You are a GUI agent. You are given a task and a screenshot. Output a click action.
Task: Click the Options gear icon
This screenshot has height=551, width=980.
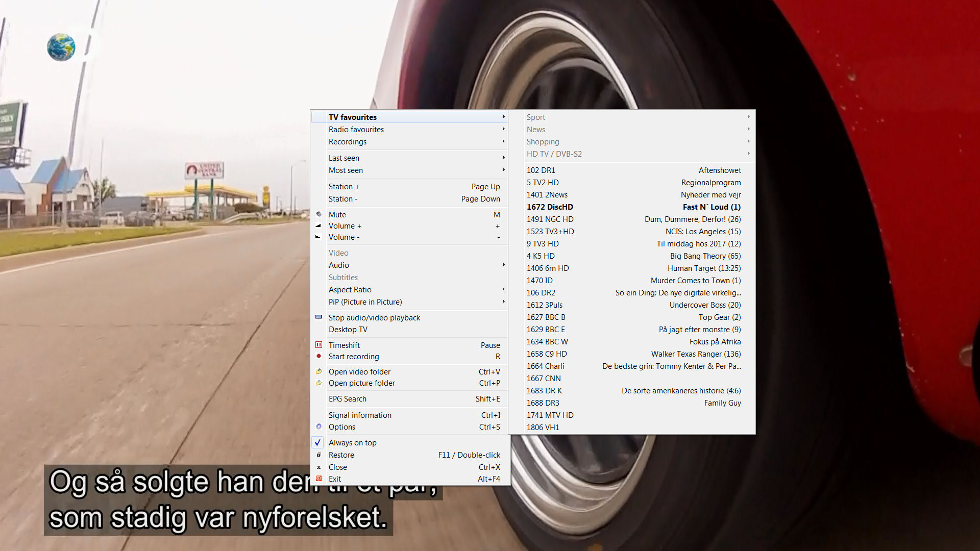pos(318,427)
